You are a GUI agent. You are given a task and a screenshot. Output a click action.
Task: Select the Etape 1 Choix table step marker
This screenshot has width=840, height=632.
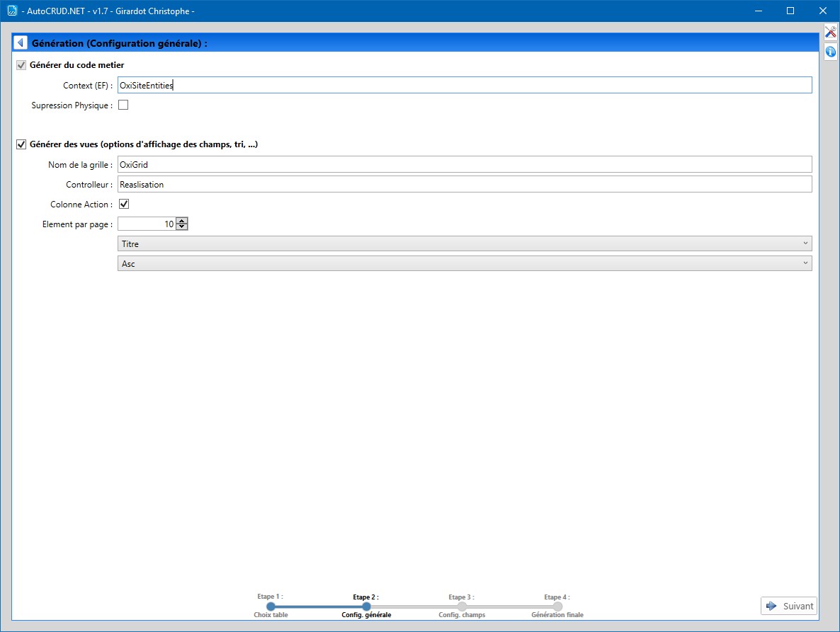pyautogui.click(x=271, y=607)
